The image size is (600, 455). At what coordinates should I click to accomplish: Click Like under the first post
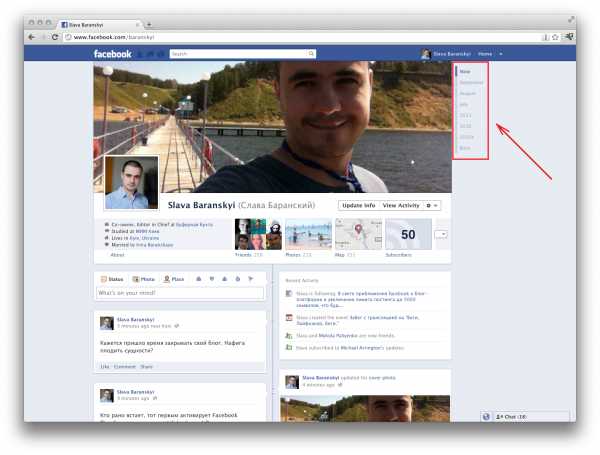[104, 367]
